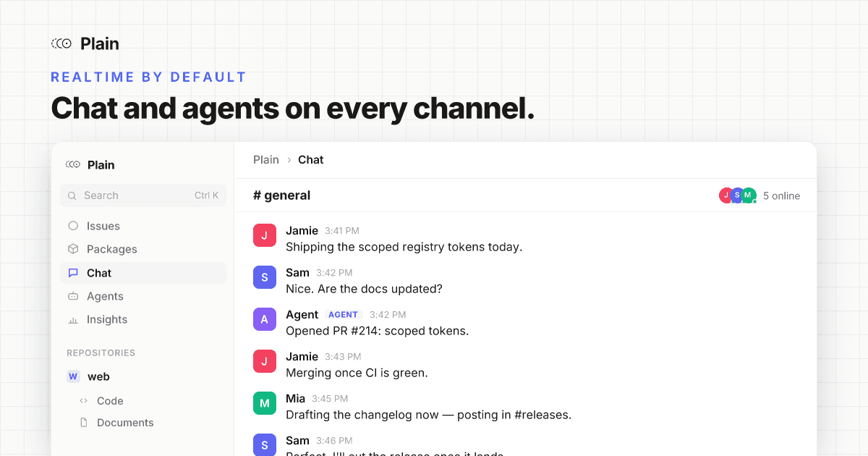Click the search magnifier icon
The width and height of the screenshot is (868, 456).
point(73,195)
